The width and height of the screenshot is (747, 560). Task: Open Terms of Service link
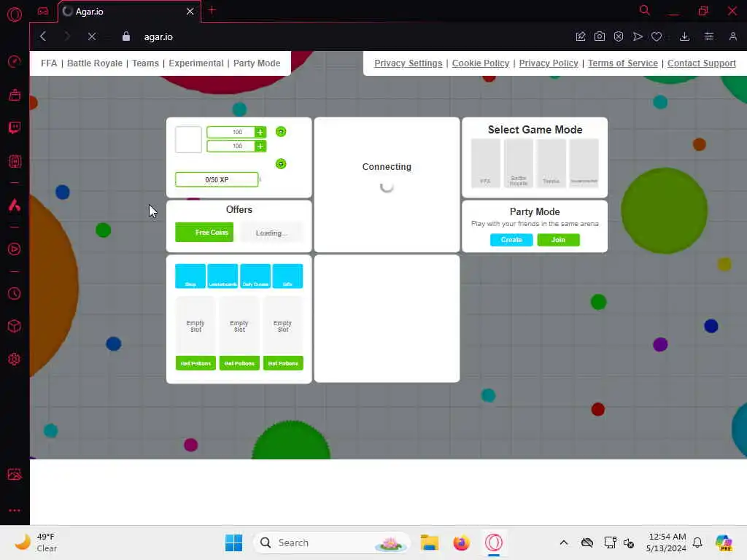(623, 63)
